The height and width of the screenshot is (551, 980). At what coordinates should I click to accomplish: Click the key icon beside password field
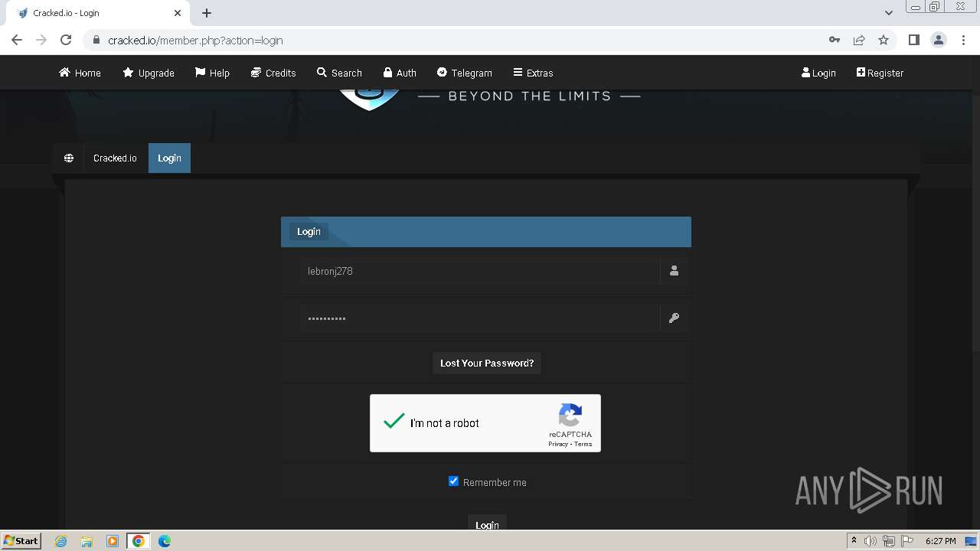point(674,318)
